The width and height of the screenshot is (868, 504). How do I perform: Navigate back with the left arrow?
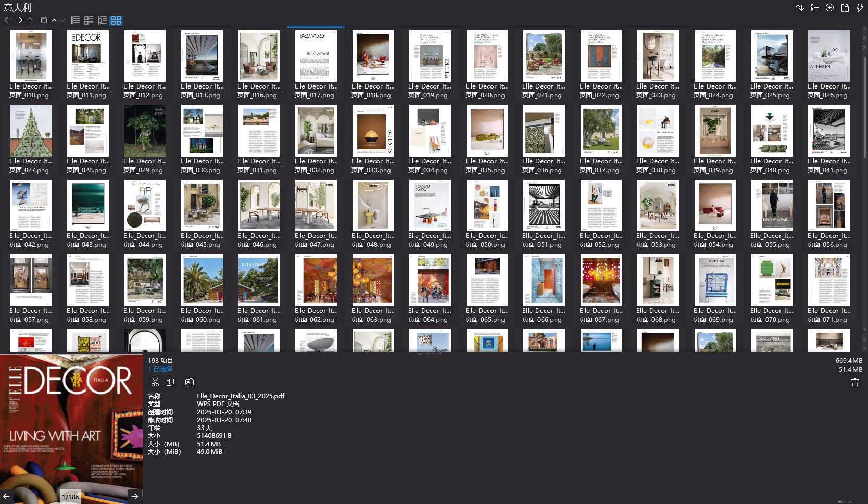point(7,20)
